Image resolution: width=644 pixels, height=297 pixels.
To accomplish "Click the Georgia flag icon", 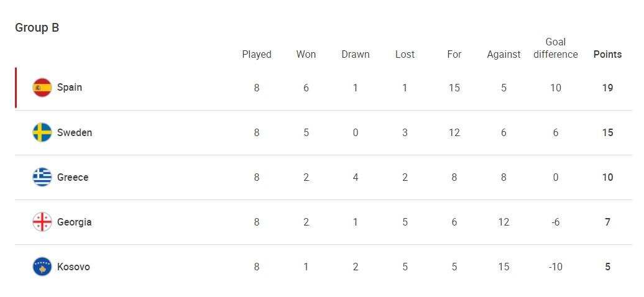I will (x=42, y=222).
